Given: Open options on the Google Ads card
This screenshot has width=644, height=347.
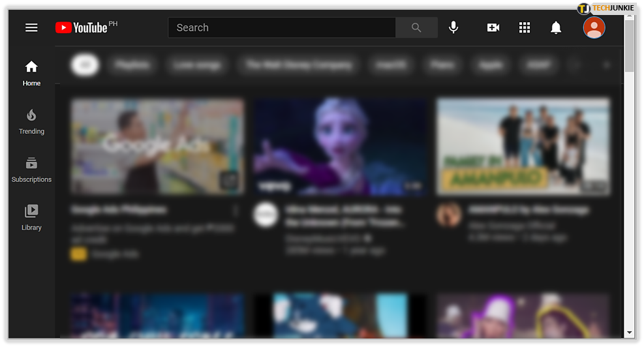Looking at the screenshot, I should (x=236, y=211).
